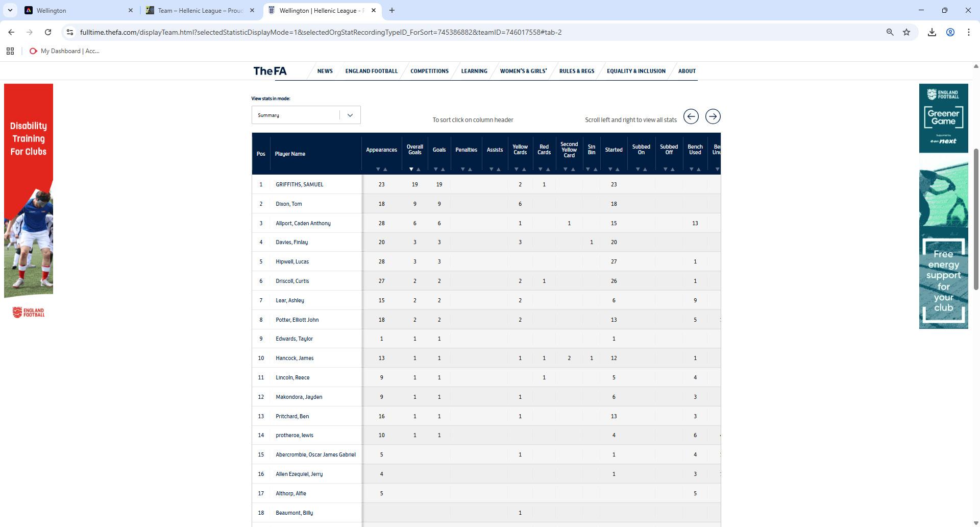Screen dimensions: 980x527
Task: Go back to previous page
Action: tap(11, 32)
